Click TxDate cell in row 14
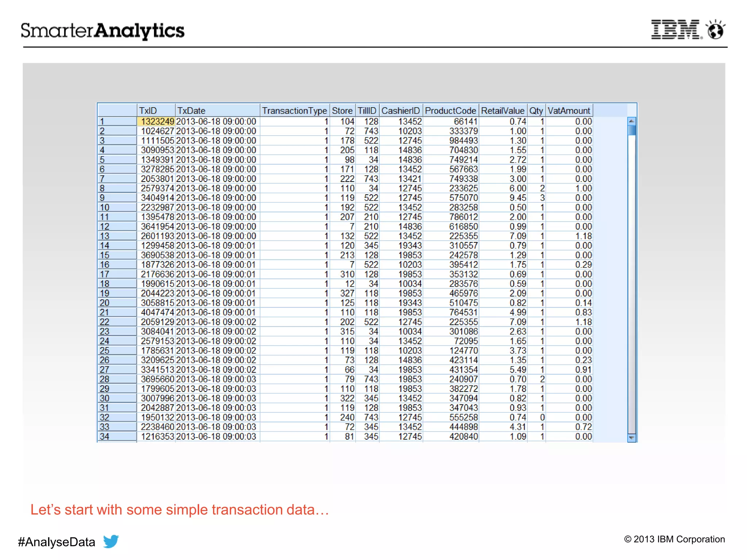The image size is (747, 560). [218, 245]
